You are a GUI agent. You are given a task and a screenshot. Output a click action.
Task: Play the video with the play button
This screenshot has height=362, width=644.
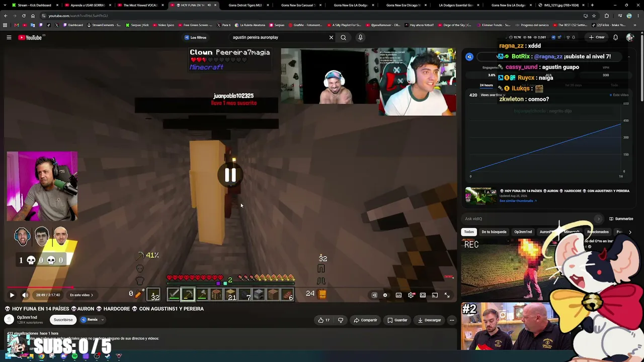tap(12, 295)
